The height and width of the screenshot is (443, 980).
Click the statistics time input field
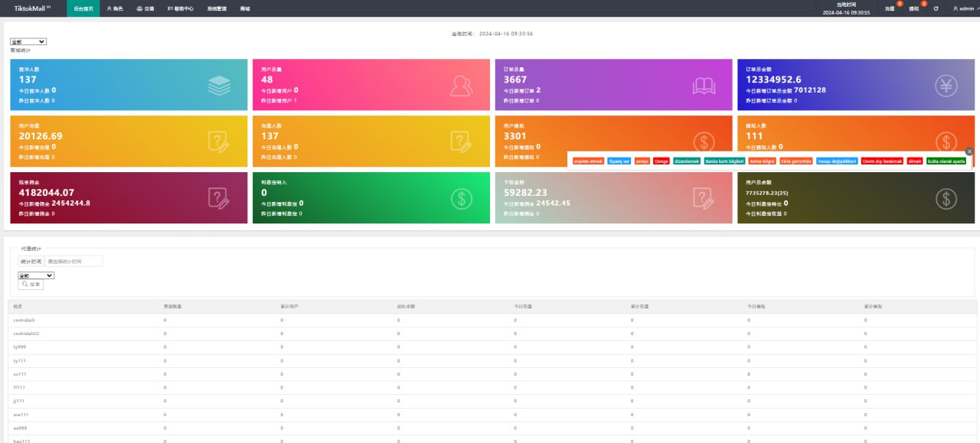[x=73, y=262]
